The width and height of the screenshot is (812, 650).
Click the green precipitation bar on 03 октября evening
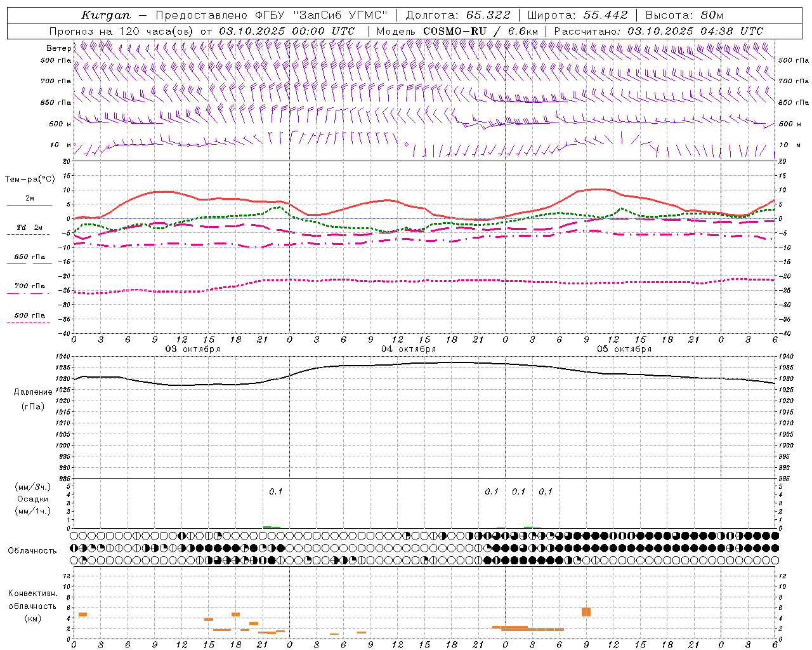pyautogui.click(x=272, y=527)
